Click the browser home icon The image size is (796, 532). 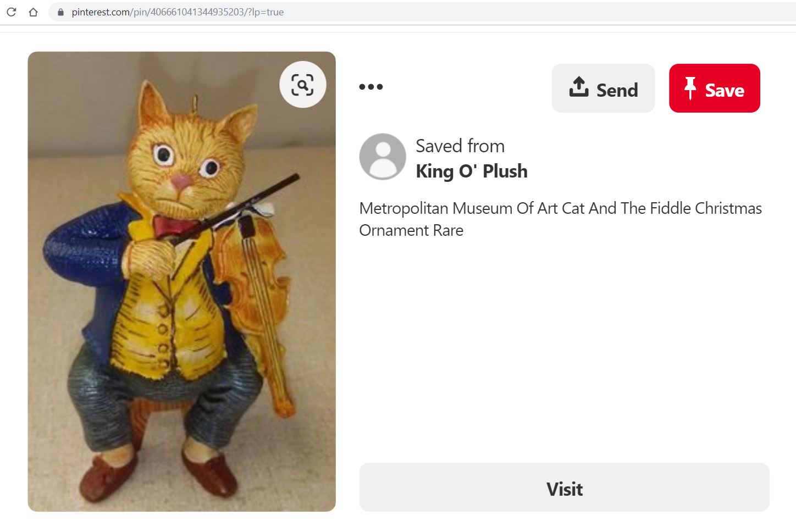point(33,12)
